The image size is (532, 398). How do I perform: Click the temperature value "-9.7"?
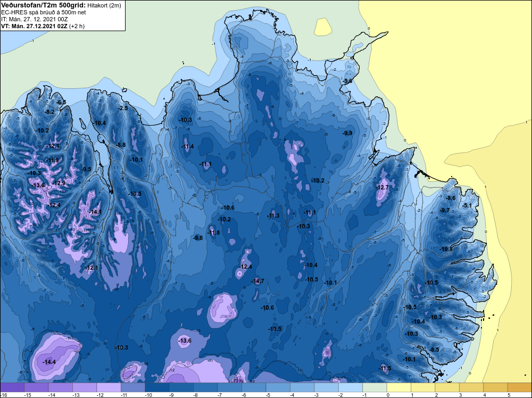click(444, 210)
